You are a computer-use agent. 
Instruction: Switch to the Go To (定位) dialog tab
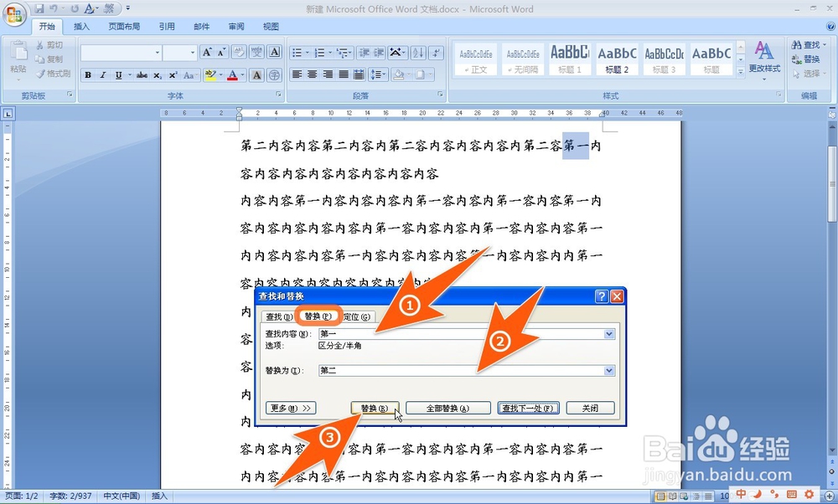point(356,316)
